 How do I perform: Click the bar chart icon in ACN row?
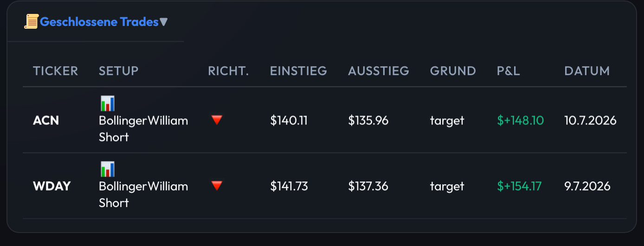tap(108, 104)
